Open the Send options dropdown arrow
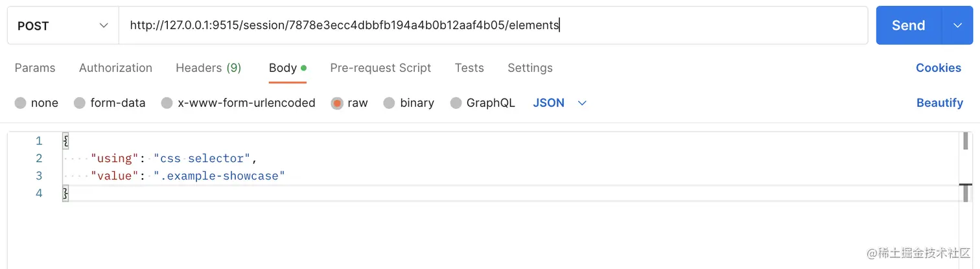 pyautogui.click(x=957, y=26)
